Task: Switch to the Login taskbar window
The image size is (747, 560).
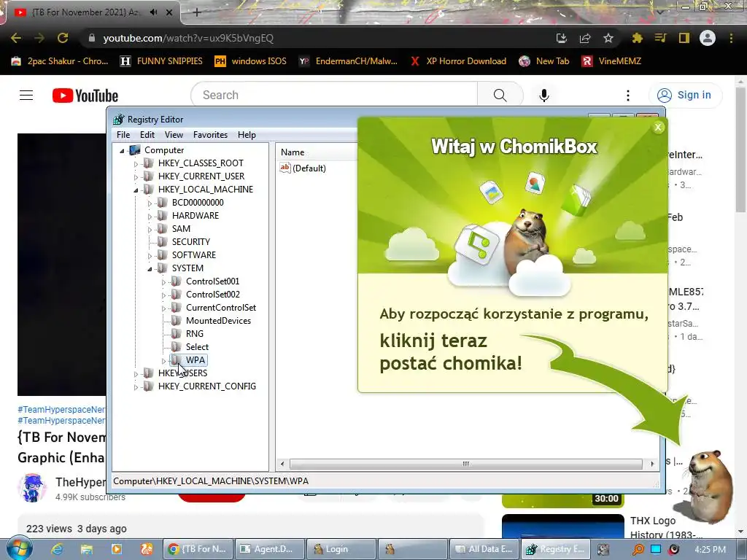Action: pyautogui.click(x=341, y=549)
